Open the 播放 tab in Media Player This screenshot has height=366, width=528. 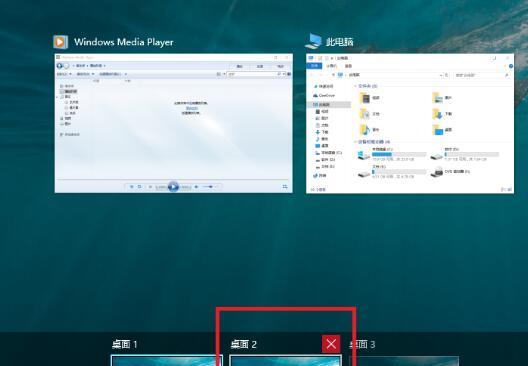(239, 66)
